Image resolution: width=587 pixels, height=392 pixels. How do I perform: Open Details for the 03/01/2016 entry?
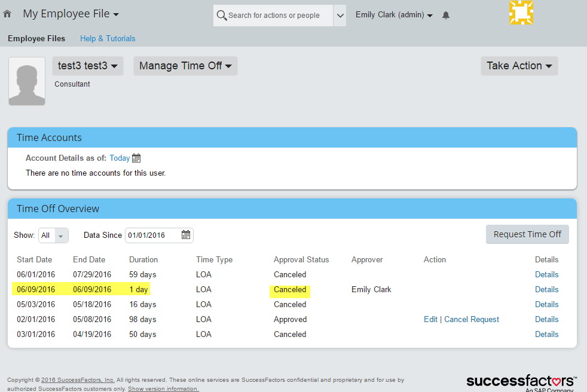tap(546, 335)
